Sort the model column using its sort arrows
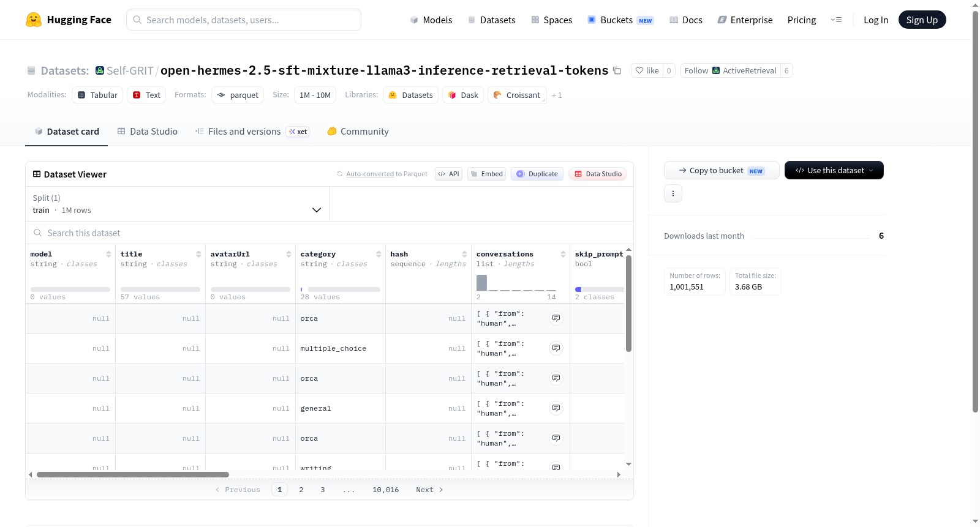980x527 pixels. (x=108, y=254)
